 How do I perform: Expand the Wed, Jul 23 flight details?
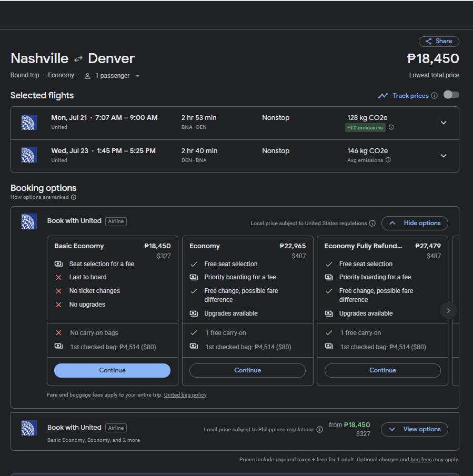tap(444, 156)
